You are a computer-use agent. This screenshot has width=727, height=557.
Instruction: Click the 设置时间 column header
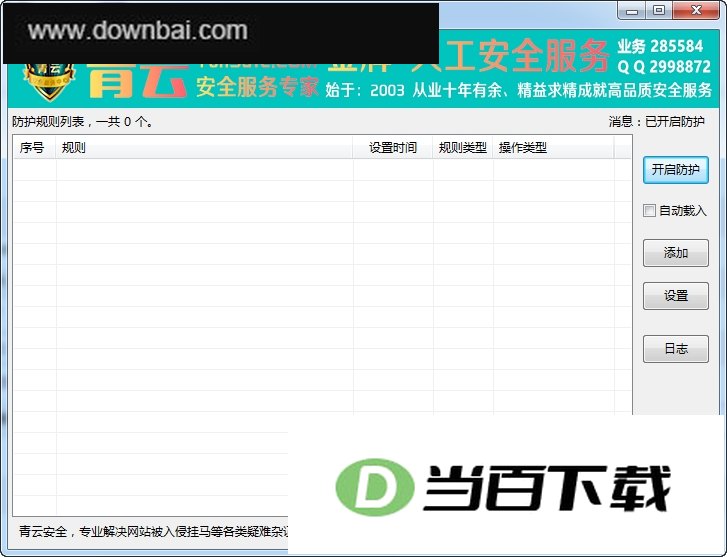click(393, 147)
